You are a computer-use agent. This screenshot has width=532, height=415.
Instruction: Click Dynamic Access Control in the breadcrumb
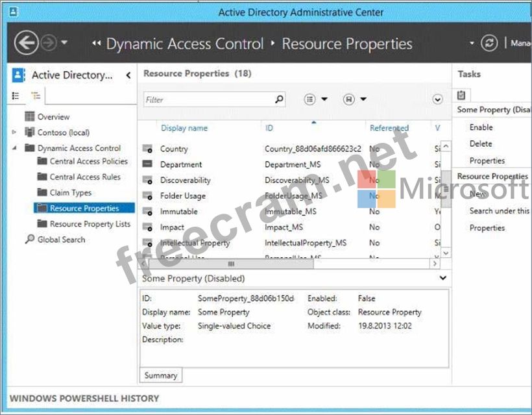(185, 44)
